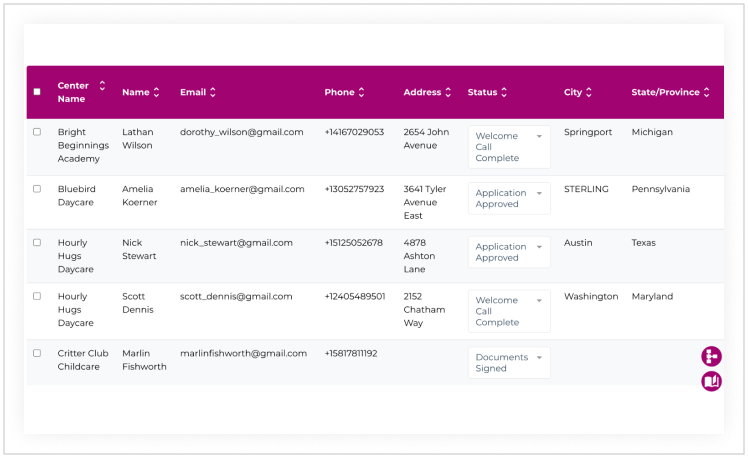Click address 3641 Tyler Avenue East

[425, 202]
